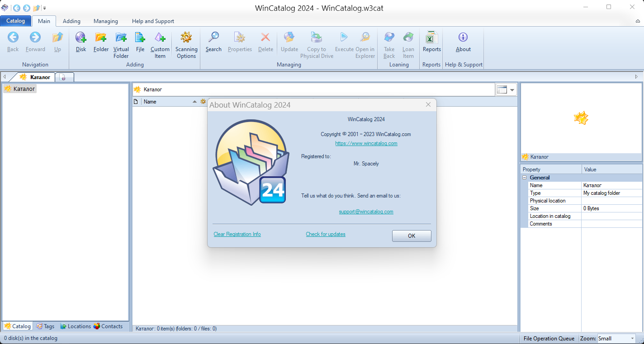The image size is (644, 344).
Task: Select the Каталог document tab
Action: click(x=35, y=77)
